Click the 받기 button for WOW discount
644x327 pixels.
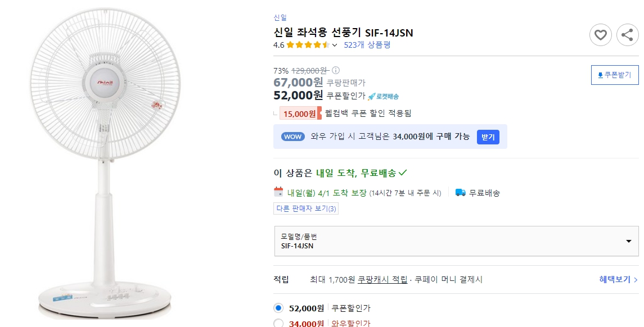click(487, 137)
